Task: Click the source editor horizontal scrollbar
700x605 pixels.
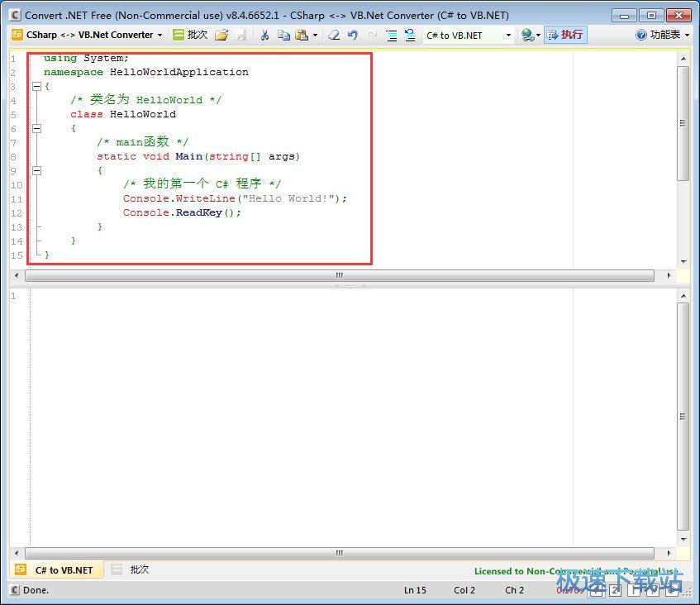Action: tap(339, 275)
